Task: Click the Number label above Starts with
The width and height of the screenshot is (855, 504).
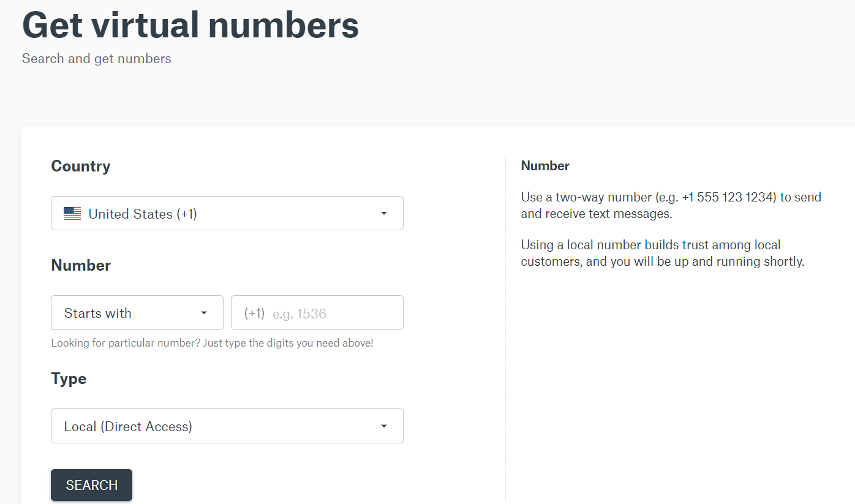Action: (81, 265)
